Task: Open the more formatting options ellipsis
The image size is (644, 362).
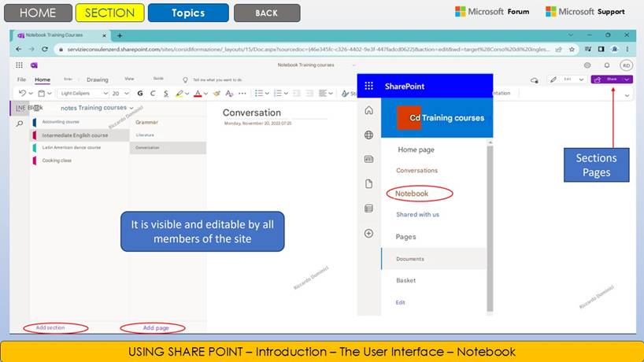Action: click(242, 94)
